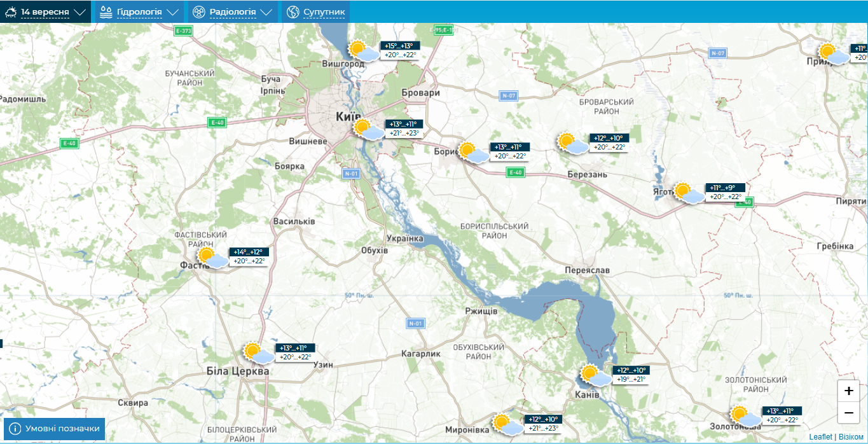868x444 pixels.
Task: Click the Fastiv partly cloudy icon
Action: tap(212, 258)
